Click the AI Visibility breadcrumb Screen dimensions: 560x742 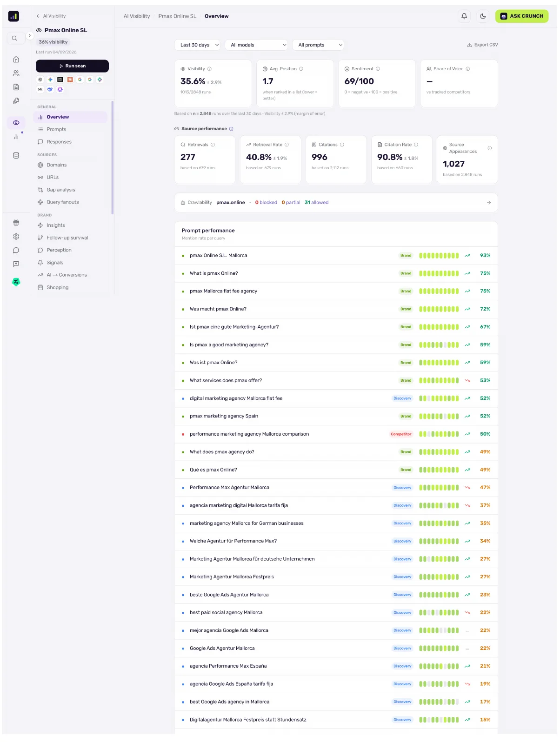click(137, 16)
